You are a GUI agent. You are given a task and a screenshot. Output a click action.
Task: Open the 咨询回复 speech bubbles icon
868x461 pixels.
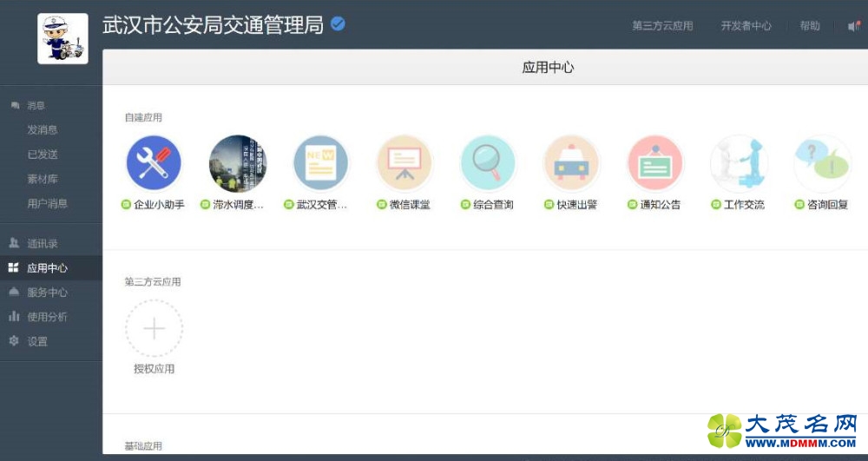click(x=823, y=163)
